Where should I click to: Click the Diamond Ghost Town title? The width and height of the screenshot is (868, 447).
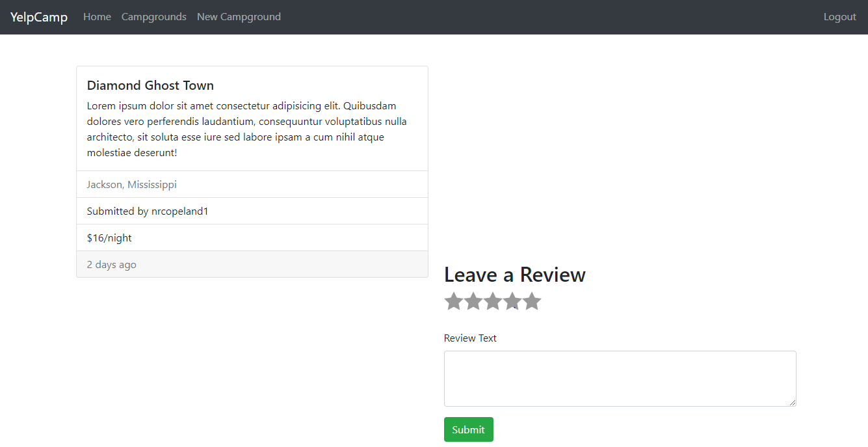click(x=150, y=85)
